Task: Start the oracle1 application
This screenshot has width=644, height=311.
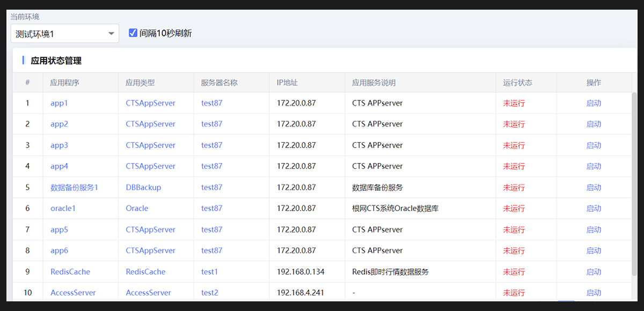Action: coord(594,208)
